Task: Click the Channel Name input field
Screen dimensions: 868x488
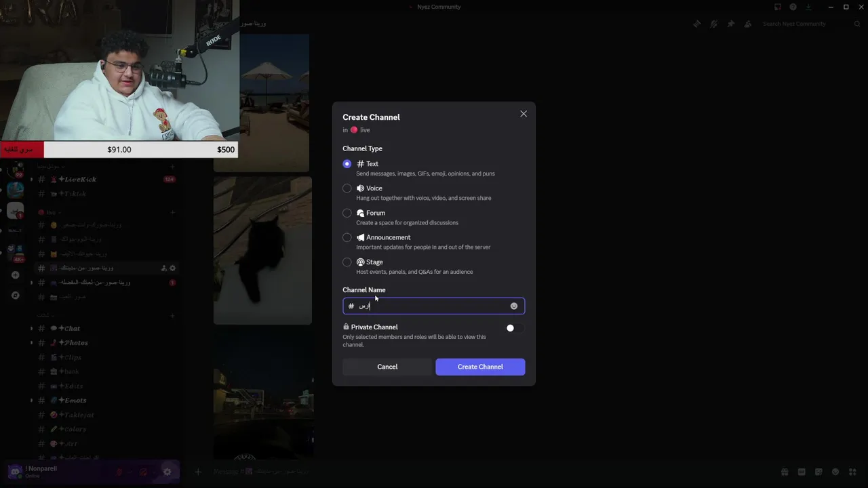Action: pos(433,306)
